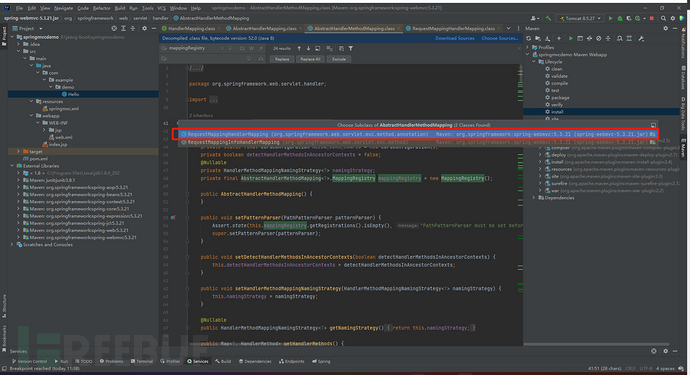
Task: Open the Terminal tool window
Action: [x=142, y=361]
